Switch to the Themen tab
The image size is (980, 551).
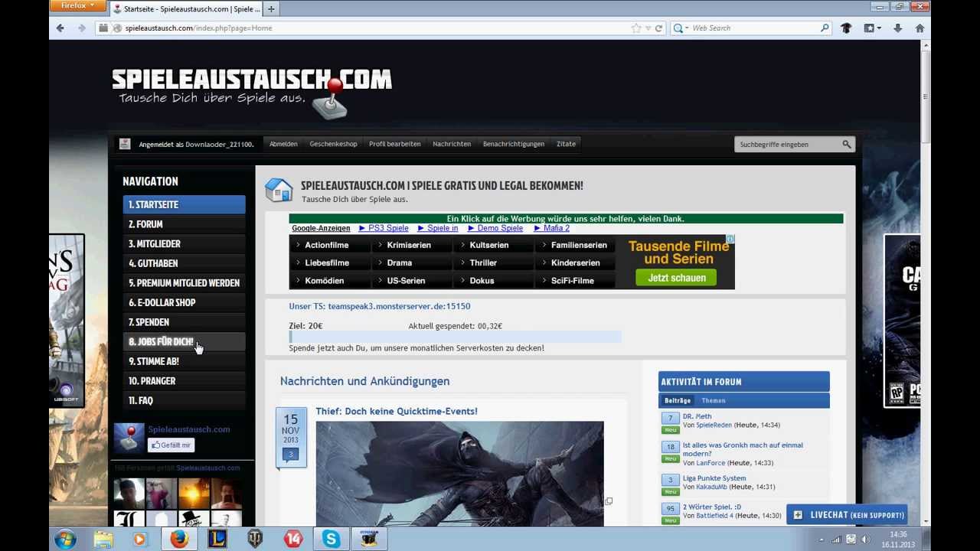point(713,400)
